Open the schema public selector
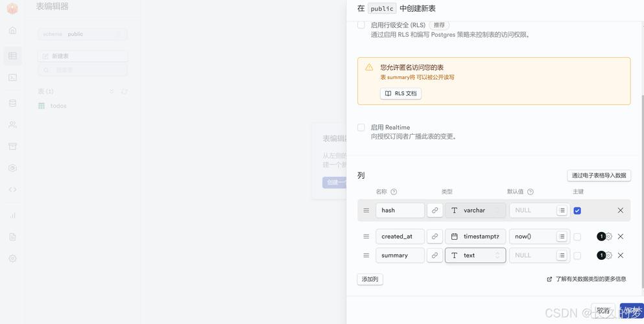This screenshot has width=644, height=324. coord(82,34)
